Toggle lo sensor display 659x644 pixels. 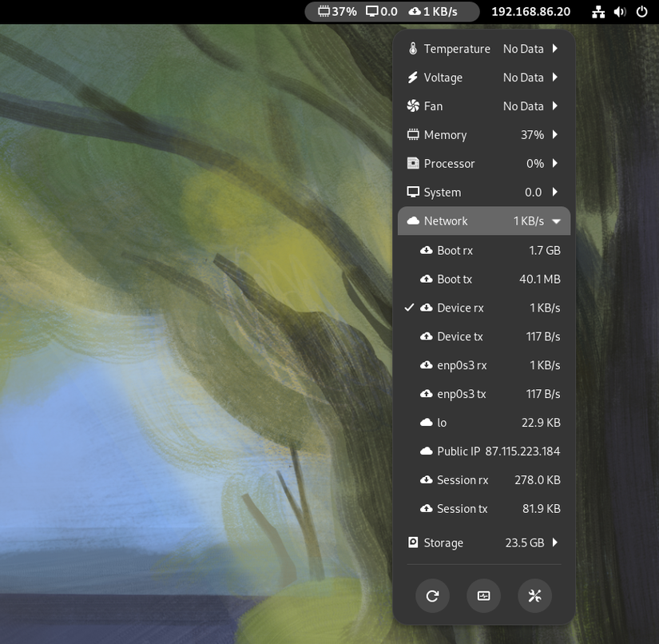pos(484,423)
